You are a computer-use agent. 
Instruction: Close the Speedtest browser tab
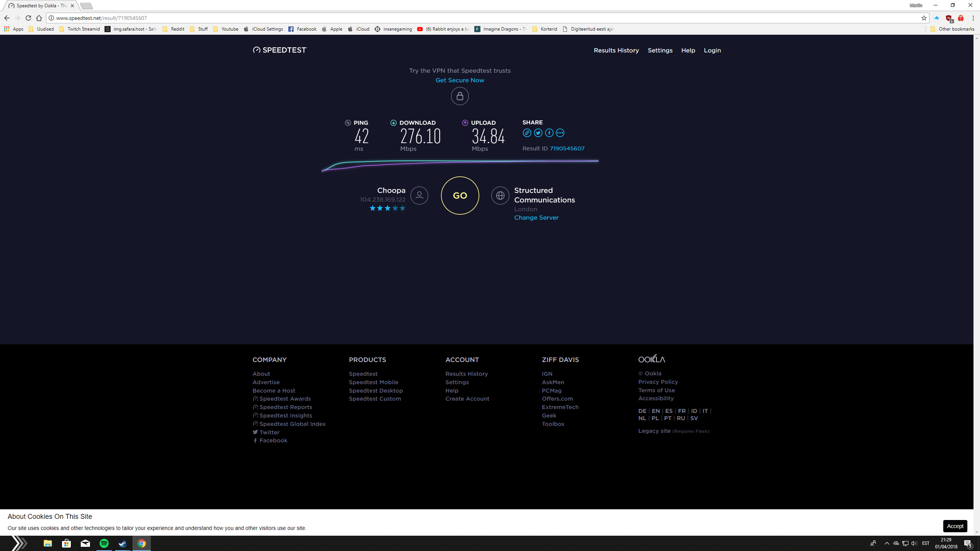(x=72, y=6)
